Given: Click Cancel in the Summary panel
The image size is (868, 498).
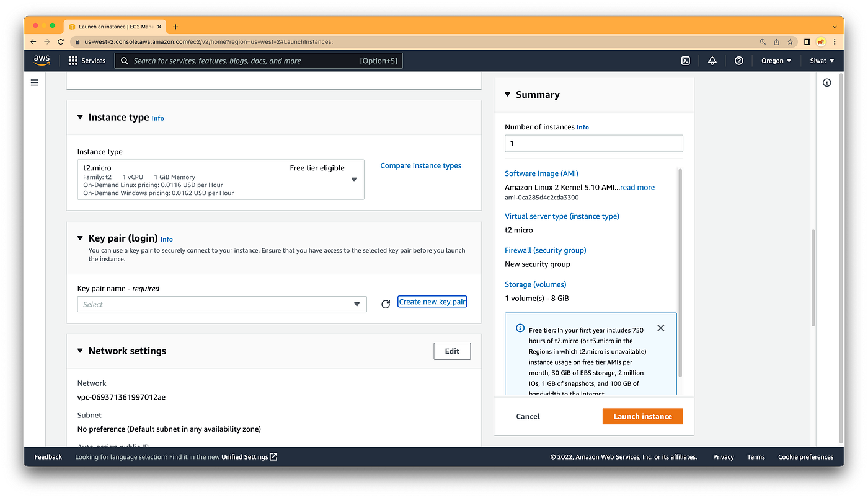Looking at the screenshot, I should click(528, 416).
